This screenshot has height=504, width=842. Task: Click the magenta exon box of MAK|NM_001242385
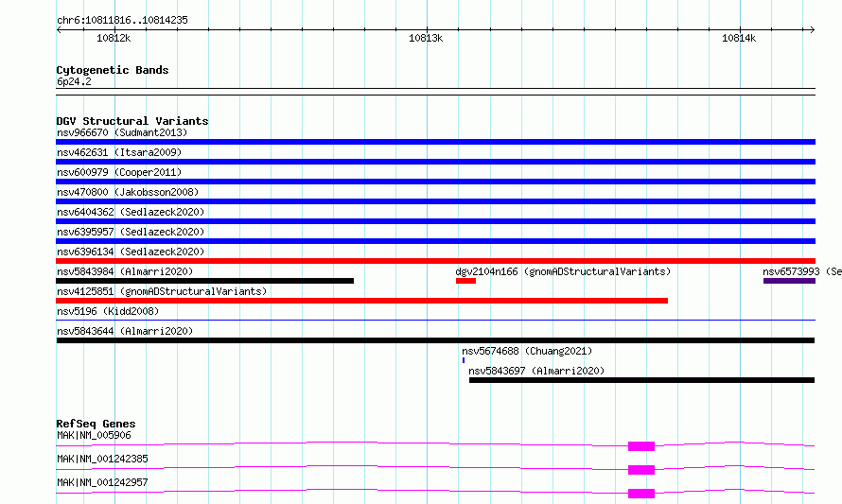click(641, 470)
